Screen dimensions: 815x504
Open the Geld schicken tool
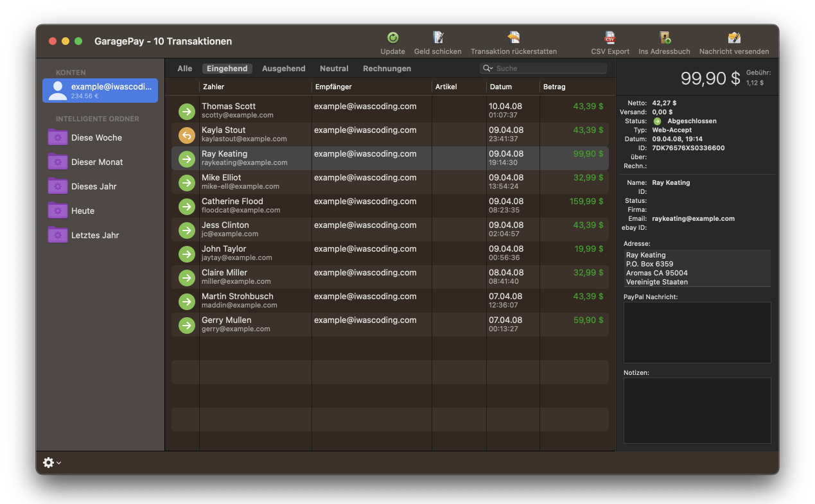[x=438, y=38]
